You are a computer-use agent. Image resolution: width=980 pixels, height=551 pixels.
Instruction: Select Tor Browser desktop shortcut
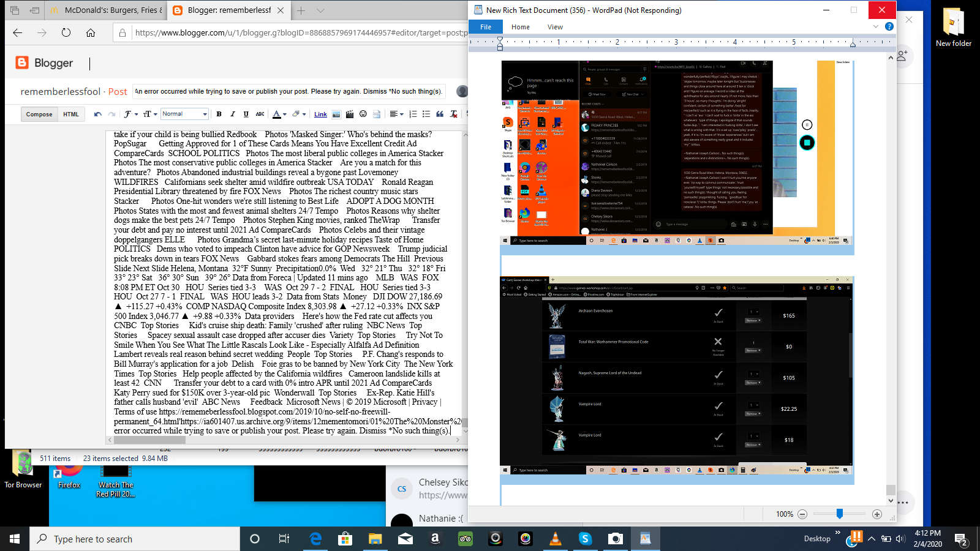[x=23, y=470]
